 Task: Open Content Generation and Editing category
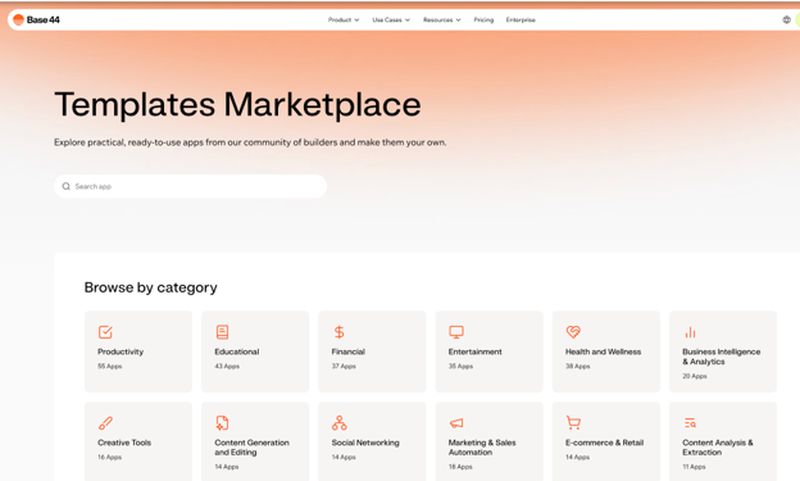(255, 441)
